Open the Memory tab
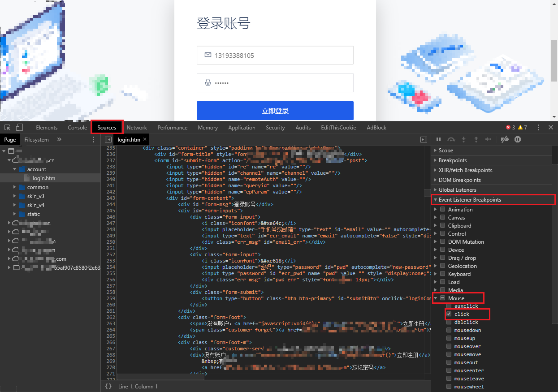This screenshot has height=392, width=558. [208, 128]
